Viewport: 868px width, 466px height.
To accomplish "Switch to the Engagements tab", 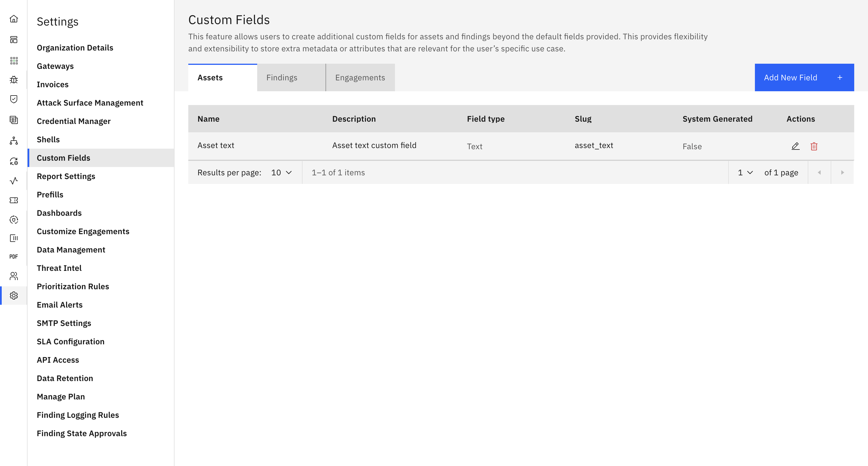I will coord(360,78).
